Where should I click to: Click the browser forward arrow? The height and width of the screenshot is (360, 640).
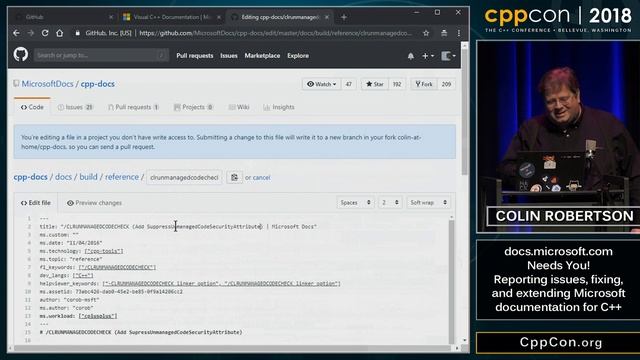pos(31,33)
